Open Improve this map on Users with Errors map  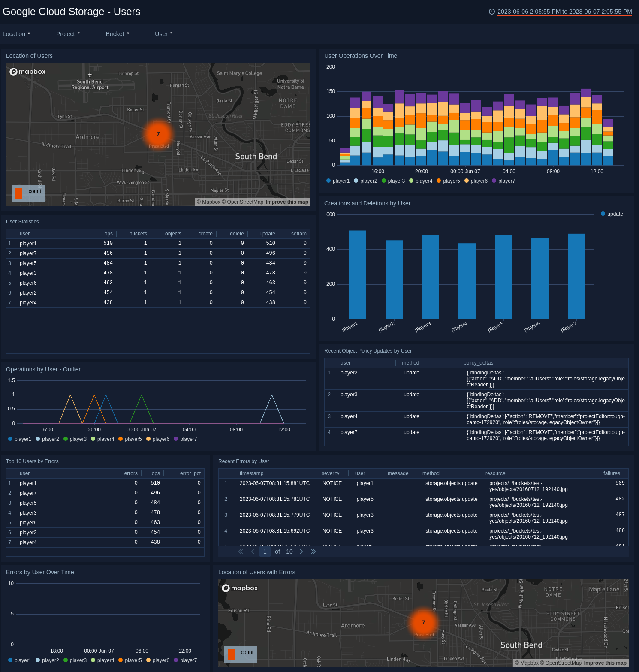[x=605, y=663]
